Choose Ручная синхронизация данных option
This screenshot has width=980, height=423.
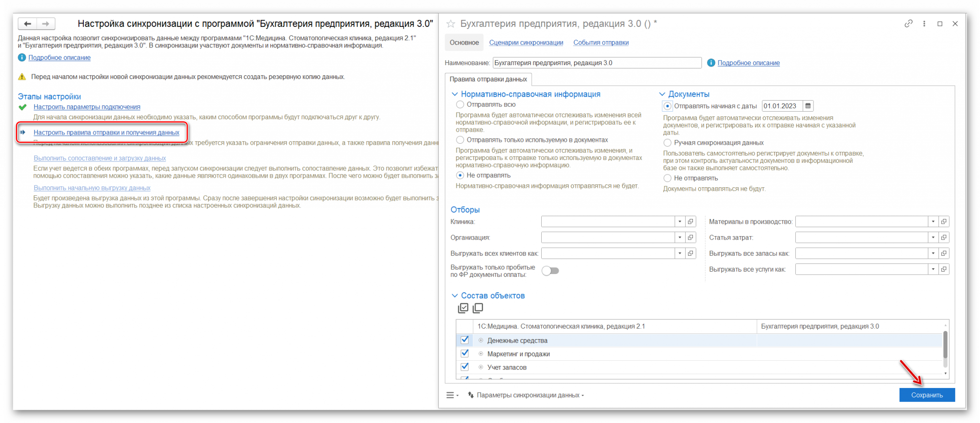667,143
